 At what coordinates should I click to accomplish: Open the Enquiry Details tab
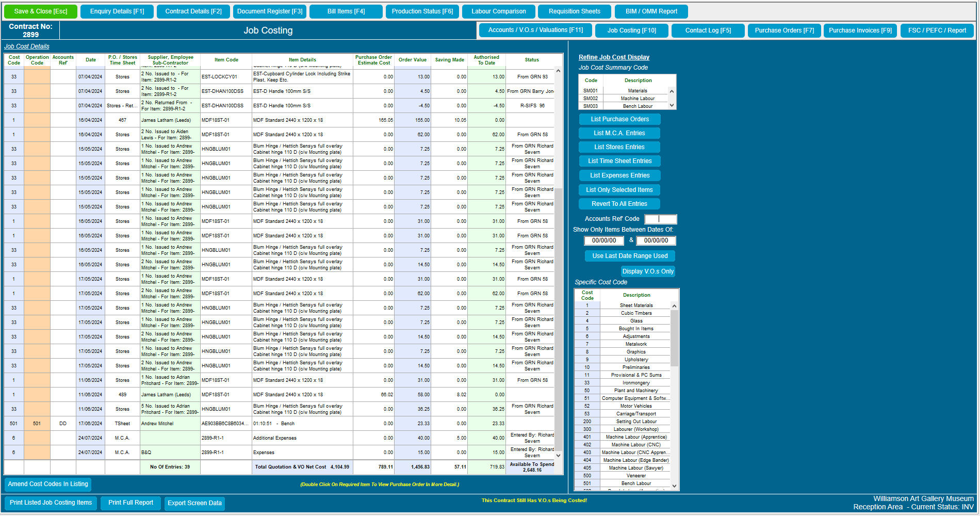click(x=117, y=11)
